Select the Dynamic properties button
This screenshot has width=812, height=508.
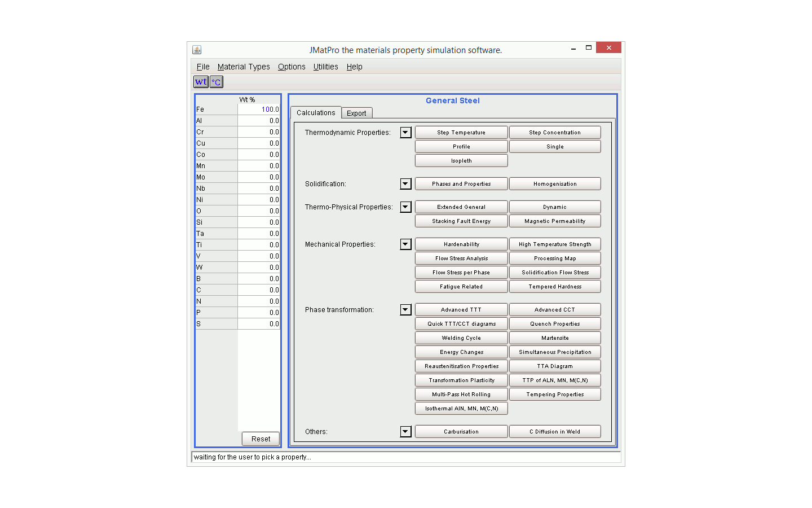pos(555,207)
